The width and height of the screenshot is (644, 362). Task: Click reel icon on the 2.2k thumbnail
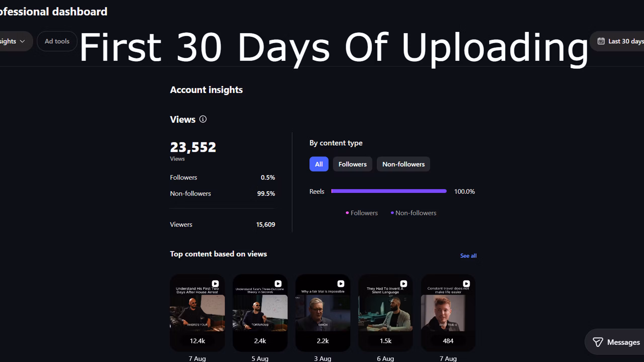tap(341, 284)
